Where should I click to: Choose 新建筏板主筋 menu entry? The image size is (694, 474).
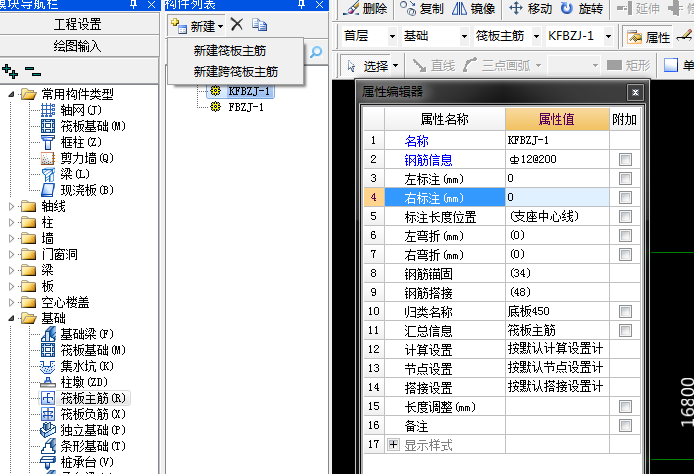[x=230, y=51]
